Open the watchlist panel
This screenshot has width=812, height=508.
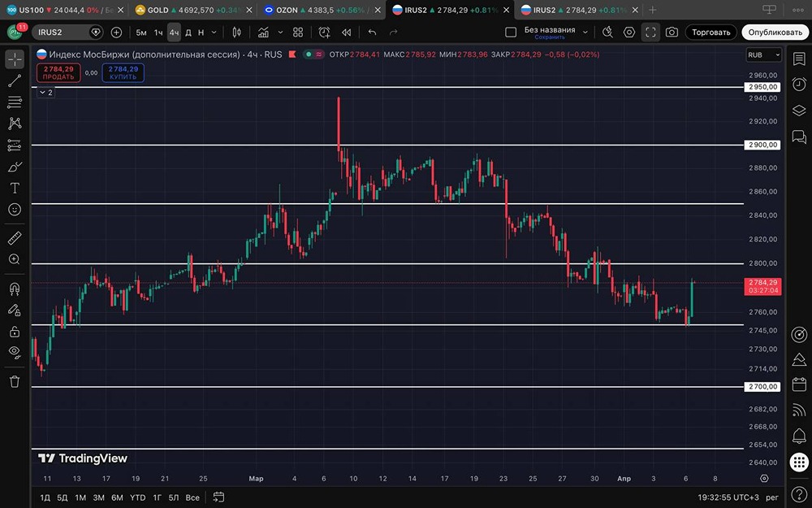coord(799,59)
